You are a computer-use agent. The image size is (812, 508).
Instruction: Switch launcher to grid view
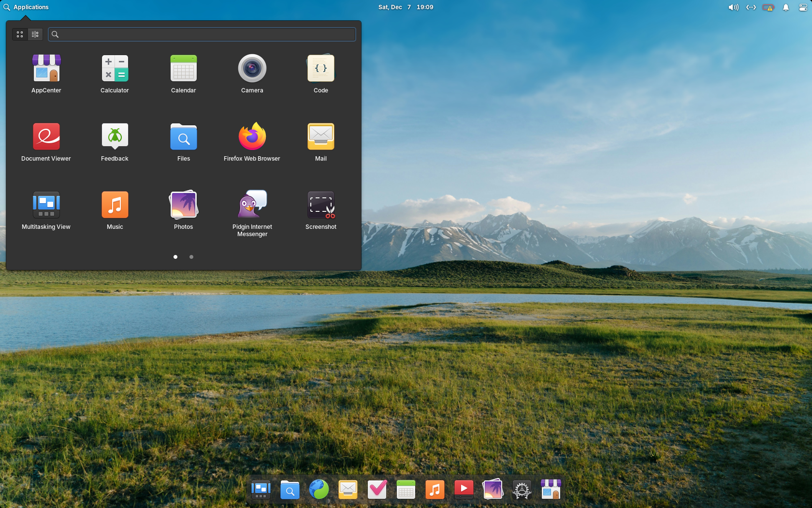point(20,34)
